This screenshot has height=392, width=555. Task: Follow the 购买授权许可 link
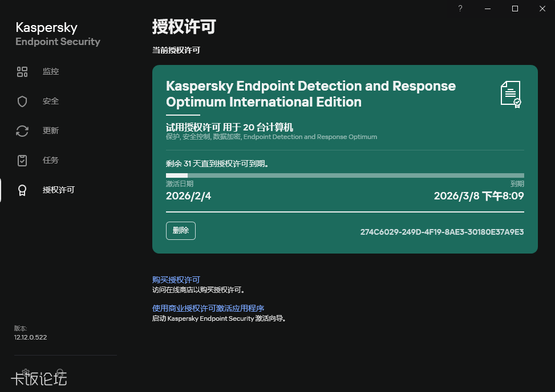(x=176, y=280)
